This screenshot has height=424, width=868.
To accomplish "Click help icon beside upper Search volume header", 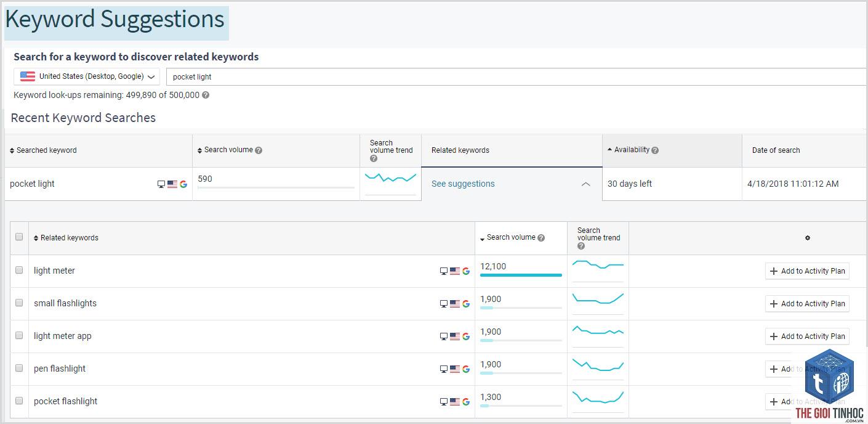I will coord(259,150).
